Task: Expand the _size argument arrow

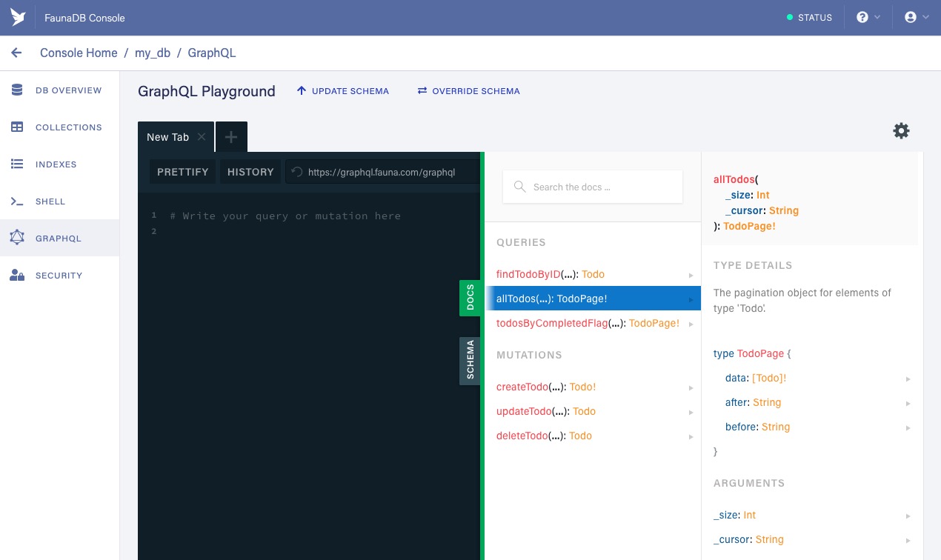Action: tap(908, 516)
